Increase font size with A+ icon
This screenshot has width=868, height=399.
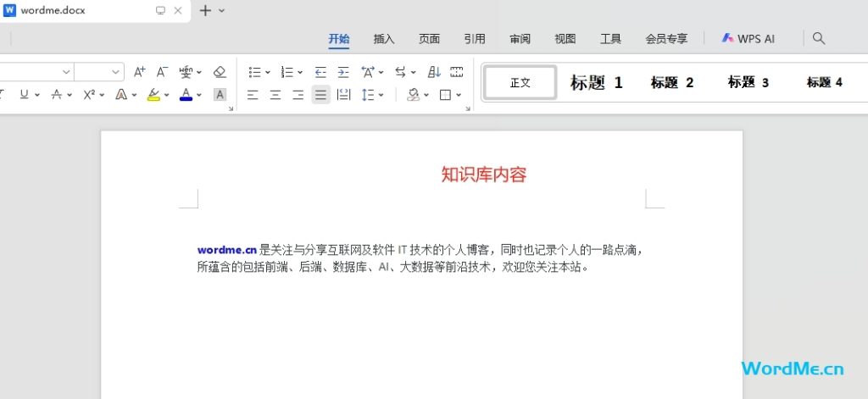pyautogui.click(x=140, y=71)
